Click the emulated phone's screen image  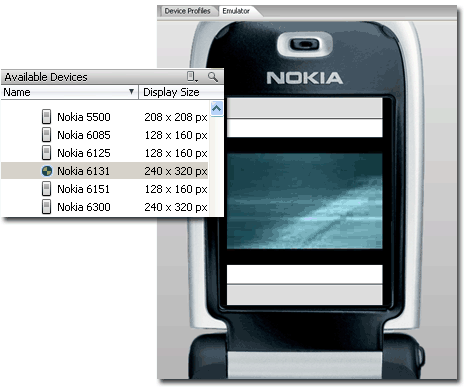[x=305, y=201]
